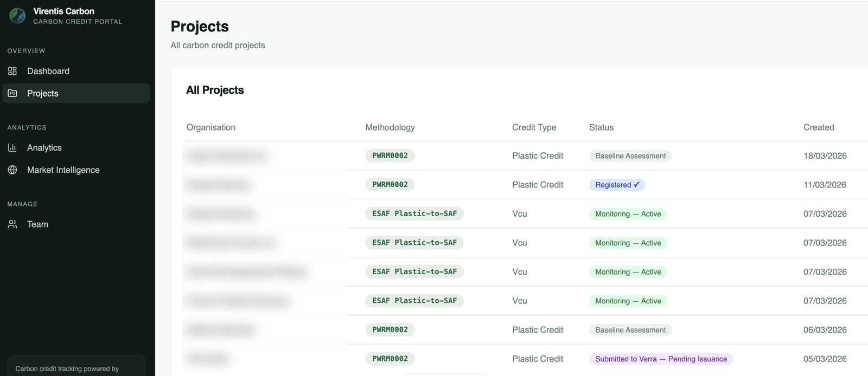Image resolution: width=868 pixels, height=376 pixels.
Task: Click the Created column header
Action: (x=819, y=127)
